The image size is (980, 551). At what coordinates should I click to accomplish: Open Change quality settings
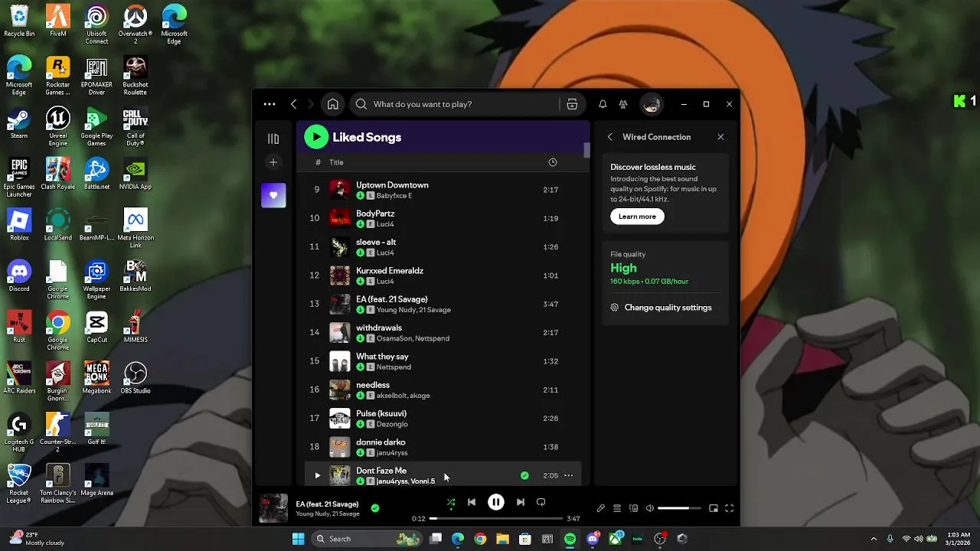point(661,308)
